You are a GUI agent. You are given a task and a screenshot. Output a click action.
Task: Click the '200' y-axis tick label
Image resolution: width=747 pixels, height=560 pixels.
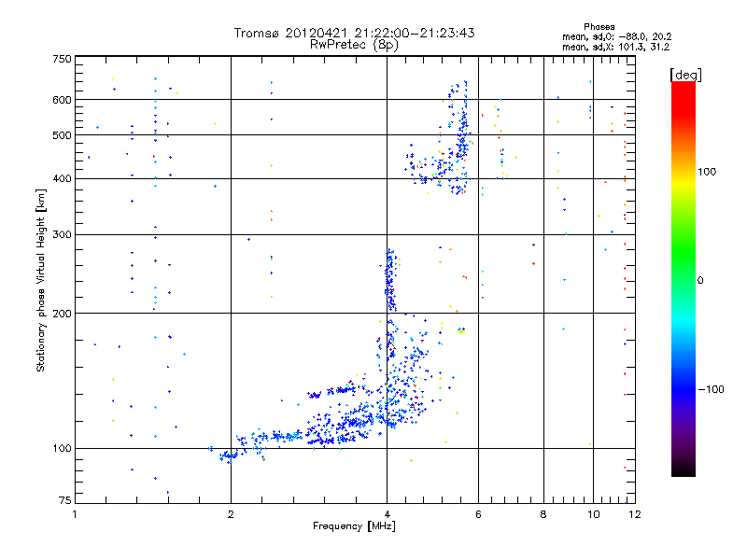click(62, 314)
